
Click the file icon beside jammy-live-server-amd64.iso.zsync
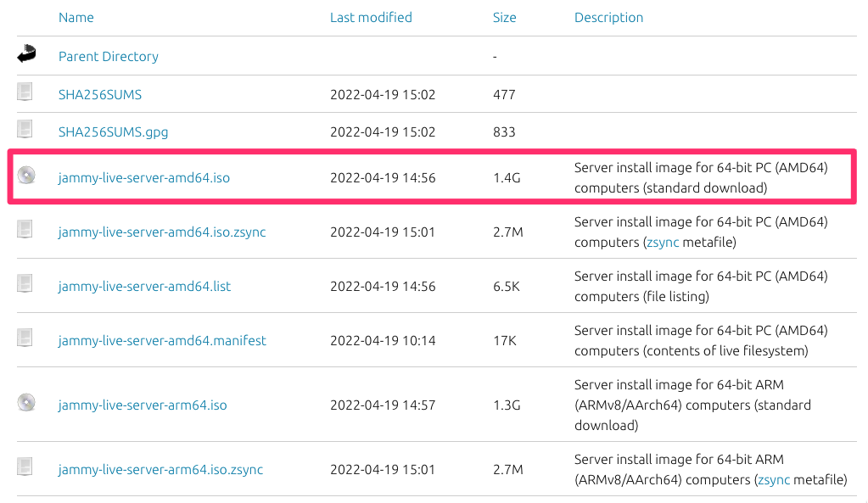[x=25, y=229]
